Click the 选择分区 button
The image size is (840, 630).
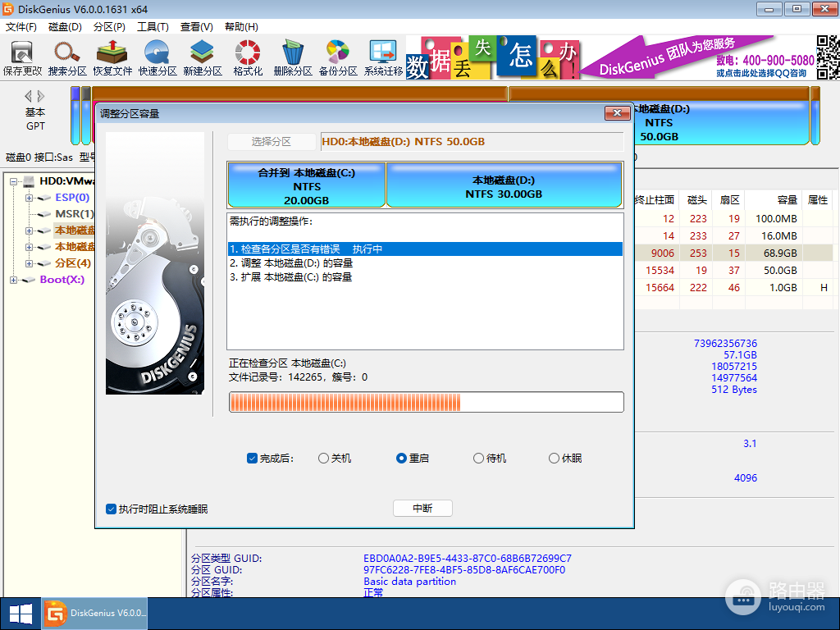tap(272, 141)
